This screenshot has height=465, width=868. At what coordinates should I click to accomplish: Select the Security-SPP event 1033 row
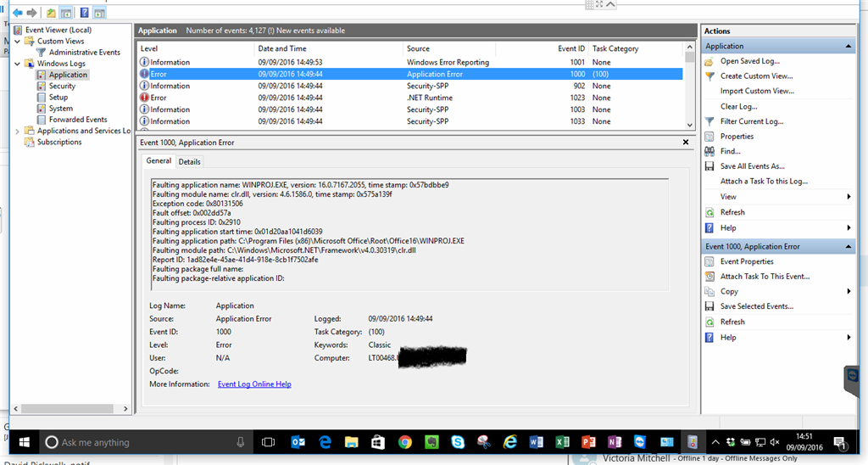410,121
